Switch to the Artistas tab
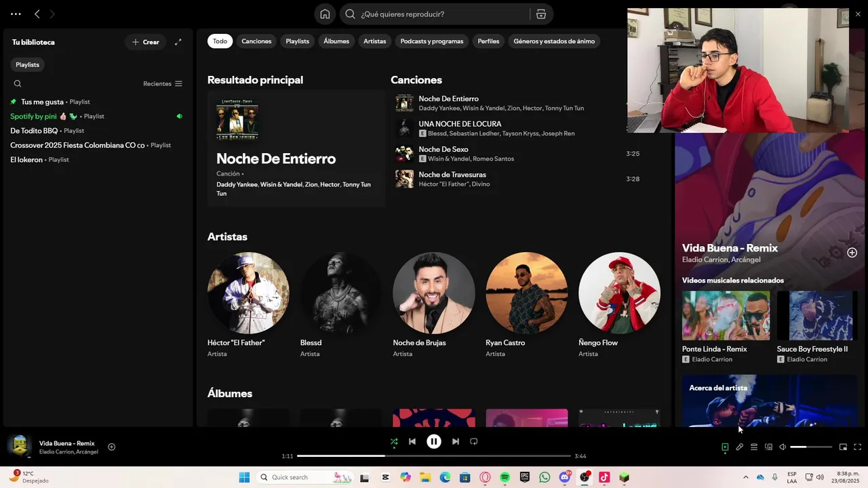 tap(374, 41)
